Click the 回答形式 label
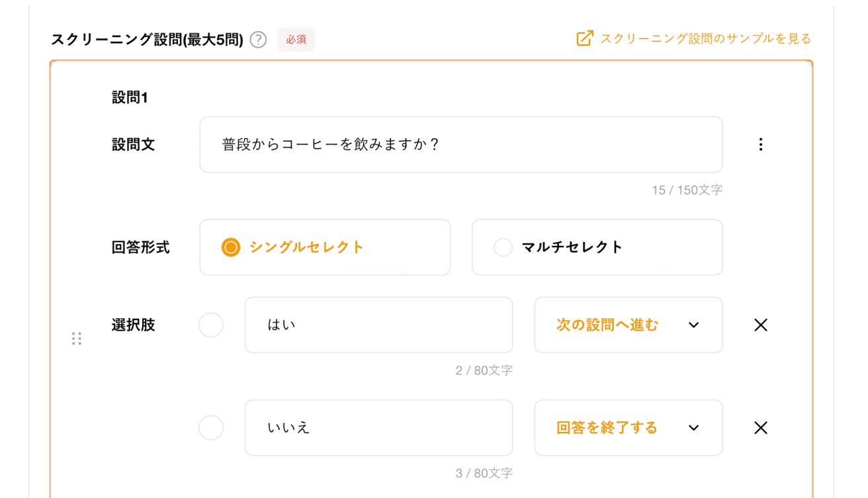868x498 pixels. coord(141,247)
